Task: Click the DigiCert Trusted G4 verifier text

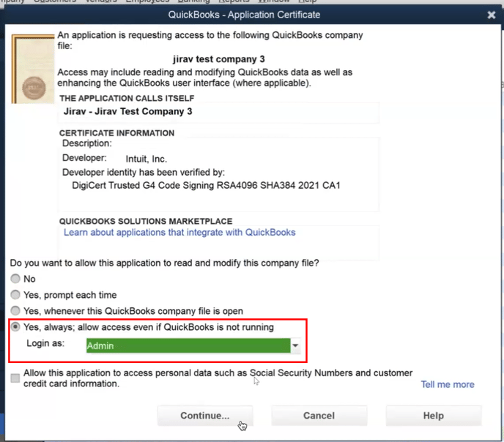Action: pyautogui.click(x=206, y=185)
